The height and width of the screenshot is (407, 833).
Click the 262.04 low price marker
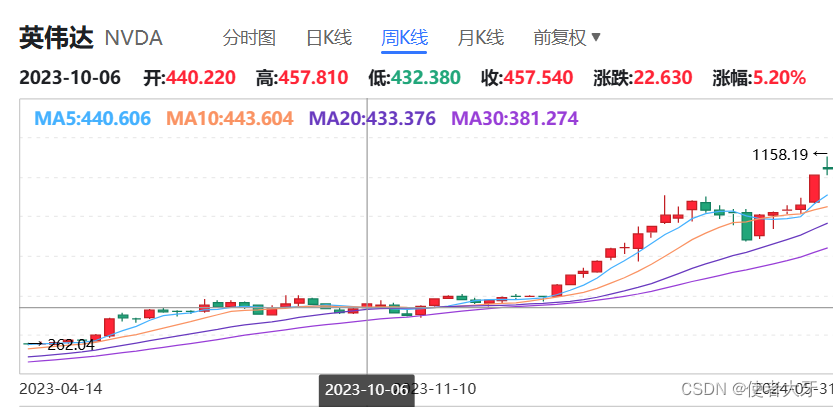point(71,345)
